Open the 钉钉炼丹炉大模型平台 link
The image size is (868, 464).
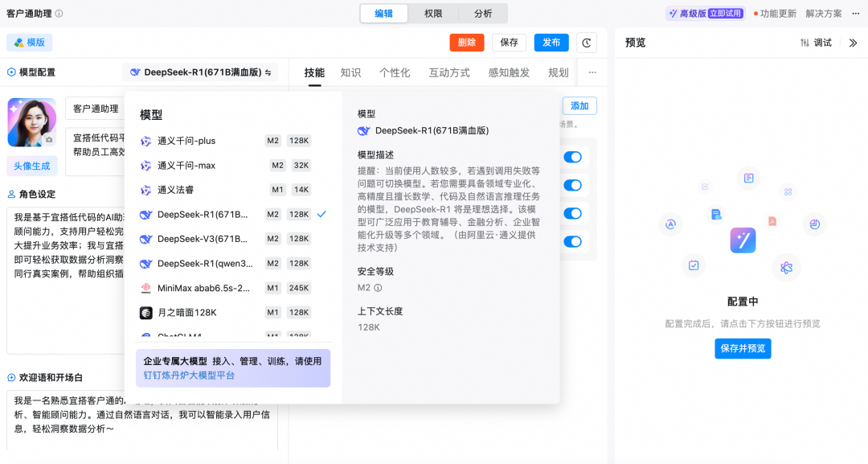pos(190,376)
